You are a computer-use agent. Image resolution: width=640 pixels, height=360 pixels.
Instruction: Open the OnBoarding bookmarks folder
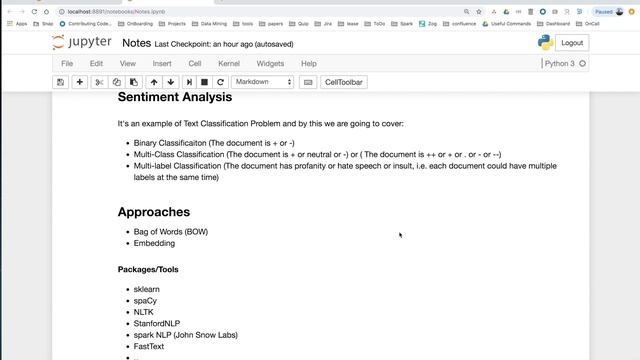(x=135, y=24)
